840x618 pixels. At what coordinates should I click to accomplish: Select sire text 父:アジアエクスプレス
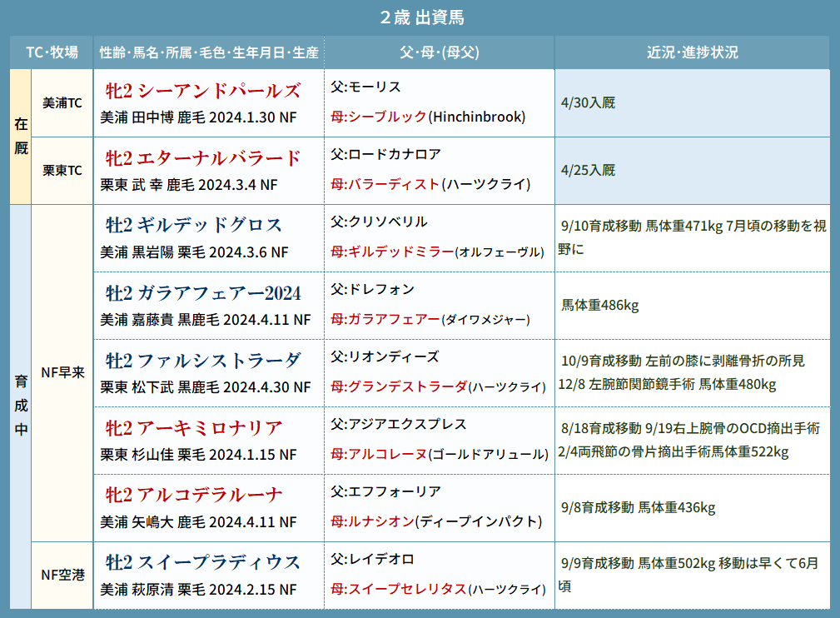pos(398,424)
